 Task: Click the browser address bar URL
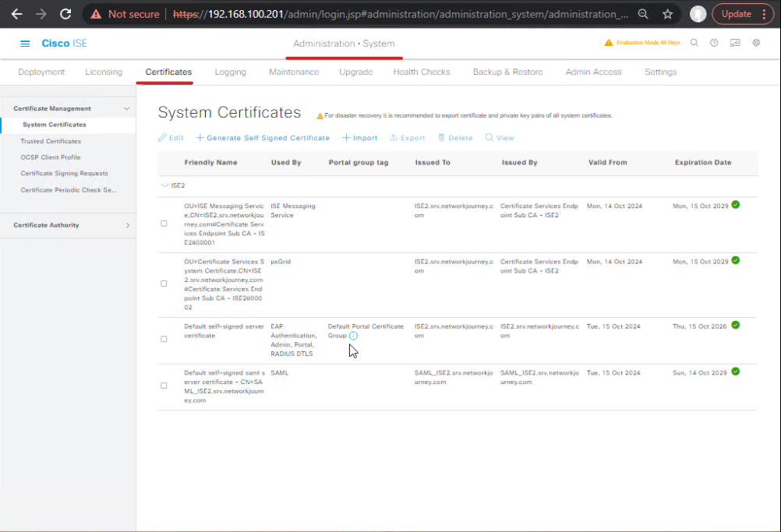click(x=401, y=14)
